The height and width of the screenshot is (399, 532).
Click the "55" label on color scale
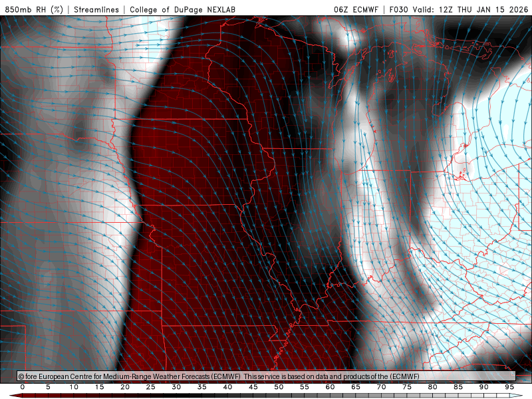click(x=305, y=387)
